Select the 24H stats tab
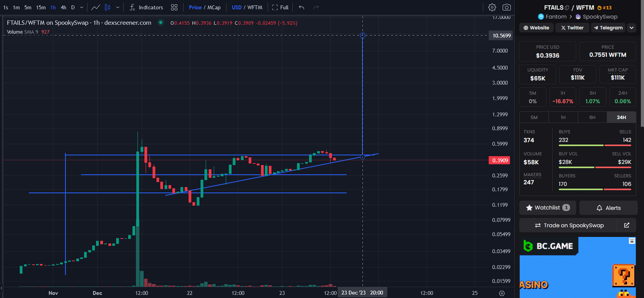The image size is (644, 298). point(621,117)
